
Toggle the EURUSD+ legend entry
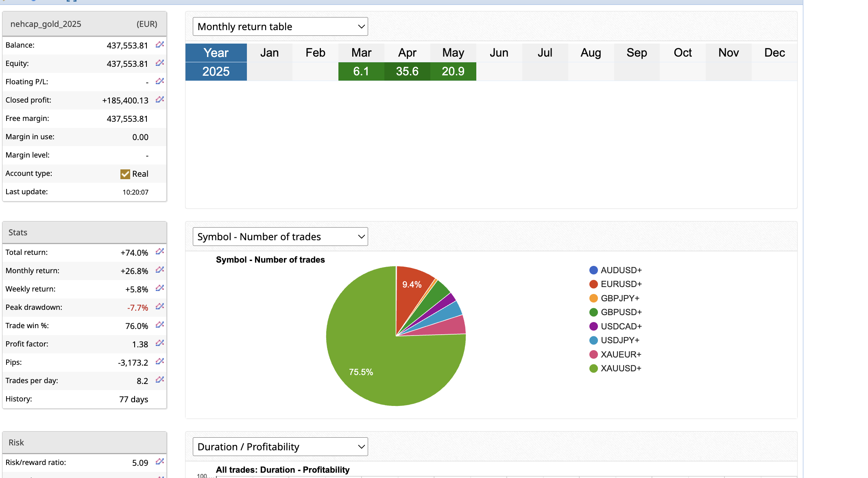click(621, 284)
